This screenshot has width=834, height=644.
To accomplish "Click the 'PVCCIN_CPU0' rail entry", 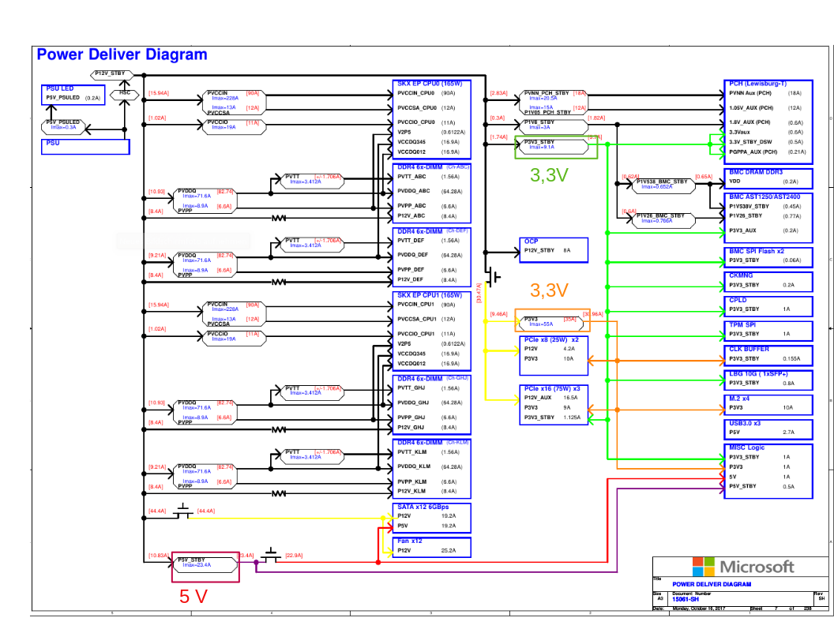I will click(x=416, y=93).
